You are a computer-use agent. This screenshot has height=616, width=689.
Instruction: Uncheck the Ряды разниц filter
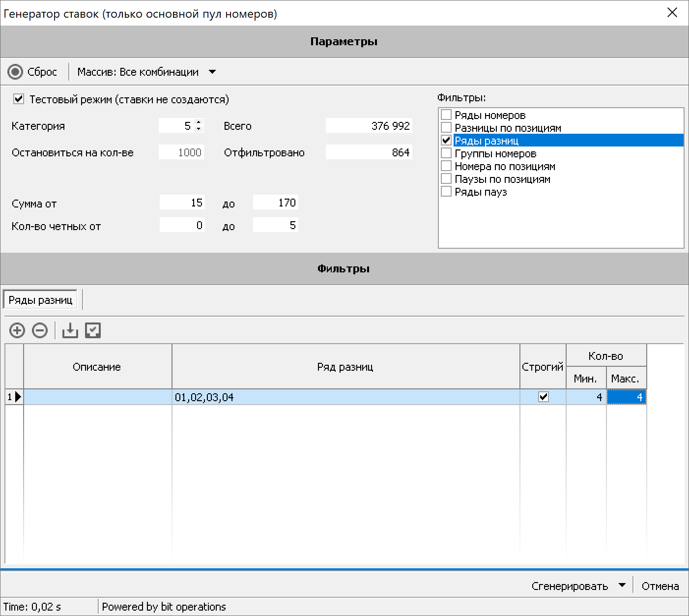pos(446,141)
